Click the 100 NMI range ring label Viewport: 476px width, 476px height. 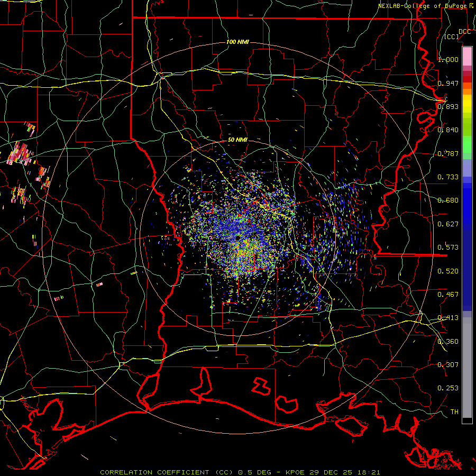(x=237, y=42)
